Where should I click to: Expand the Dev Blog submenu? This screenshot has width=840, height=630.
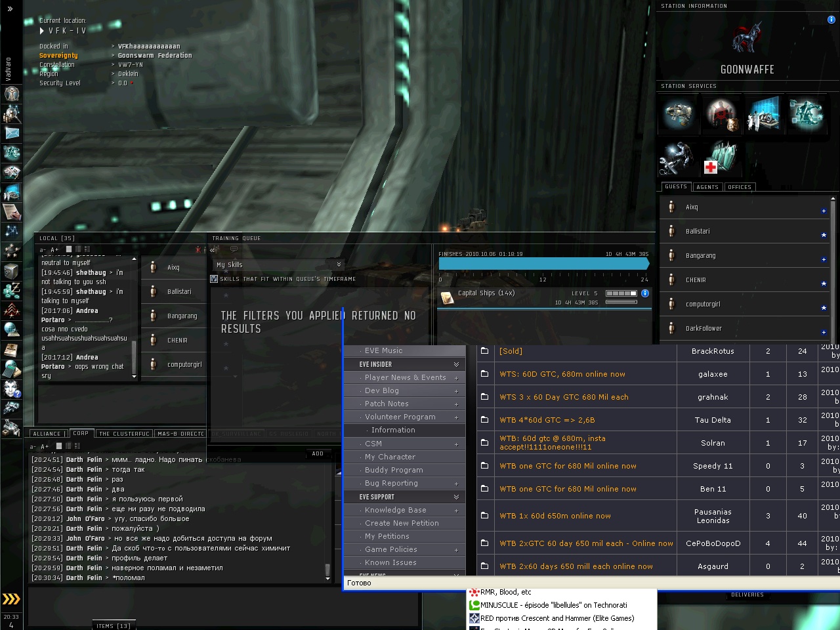pyautogui.click(x=456, y=391)
